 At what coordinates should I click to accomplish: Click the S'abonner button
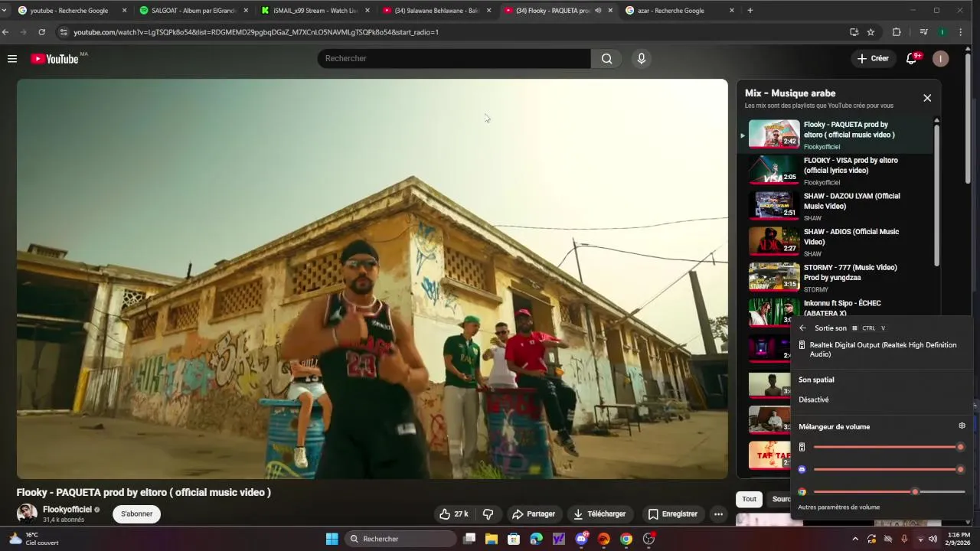coord(136,514)
